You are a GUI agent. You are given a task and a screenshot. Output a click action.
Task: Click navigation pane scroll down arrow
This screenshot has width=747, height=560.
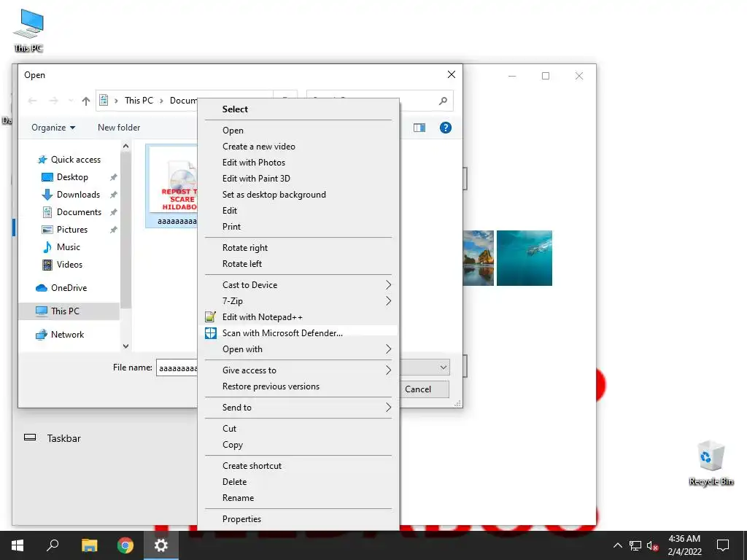(x=125, y=346)
